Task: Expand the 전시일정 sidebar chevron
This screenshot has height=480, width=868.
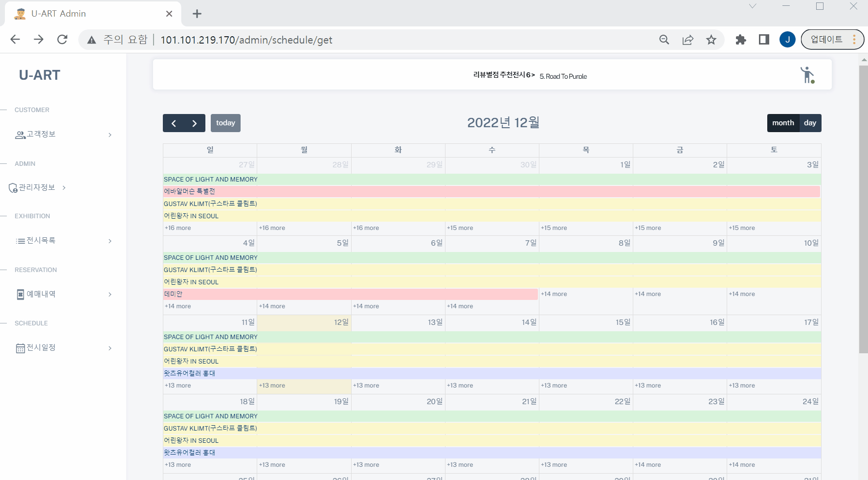Action: point(109,348)
